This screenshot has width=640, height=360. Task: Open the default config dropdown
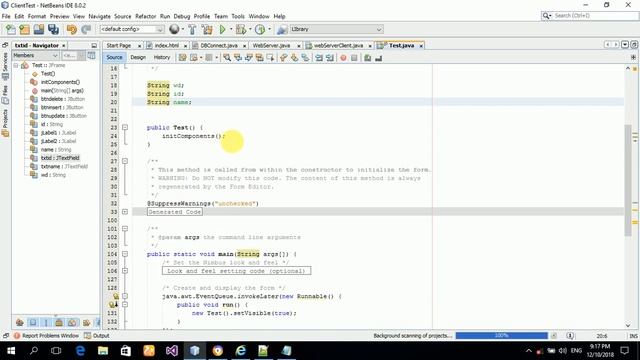pos(132,29)
